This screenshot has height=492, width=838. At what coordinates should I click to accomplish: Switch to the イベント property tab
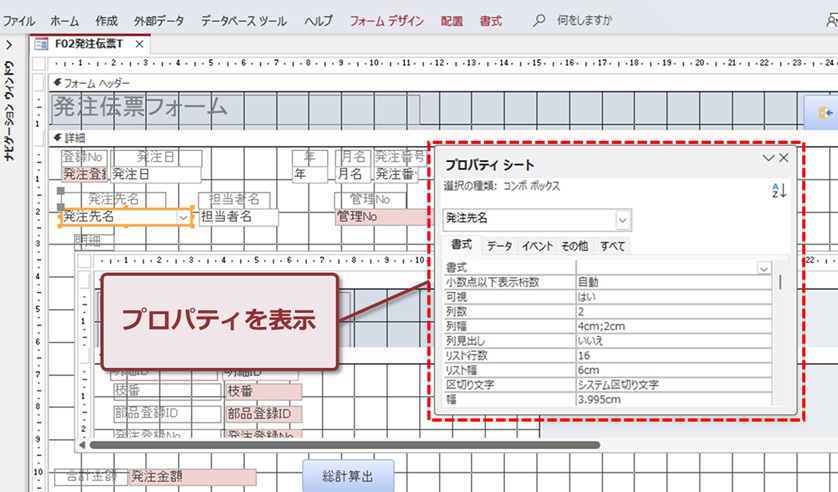coord(537,246)
